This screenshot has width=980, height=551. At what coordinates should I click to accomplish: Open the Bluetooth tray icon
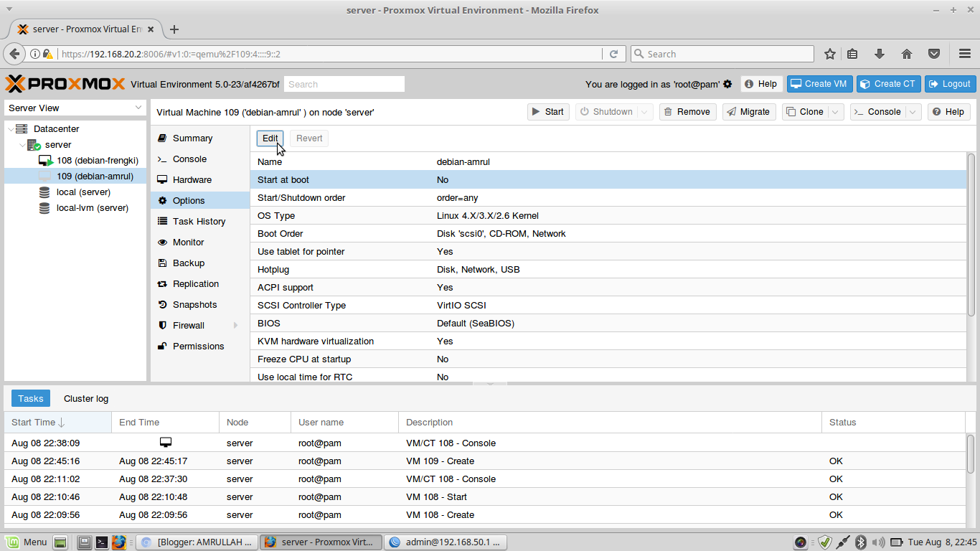[861, 542]
